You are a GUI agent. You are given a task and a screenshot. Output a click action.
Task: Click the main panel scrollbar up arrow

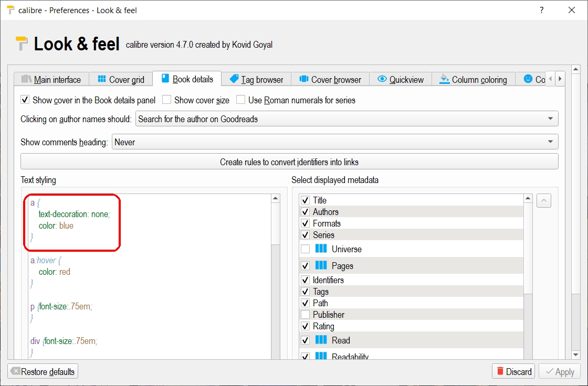[x=575, y=69]
